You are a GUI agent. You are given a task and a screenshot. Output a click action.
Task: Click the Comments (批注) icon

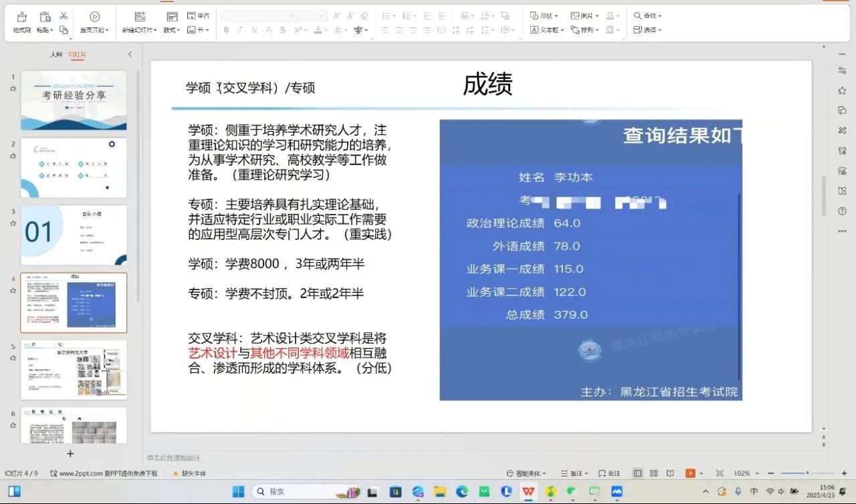609,473
